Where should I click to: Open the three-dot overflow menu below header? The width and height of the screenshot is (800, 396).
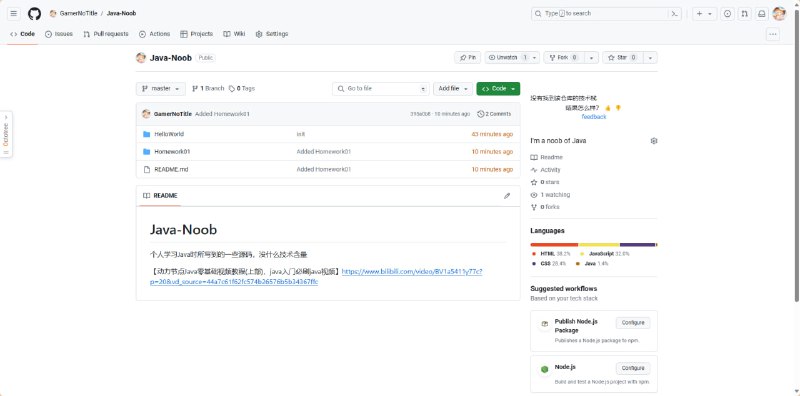tap(773, 34)
